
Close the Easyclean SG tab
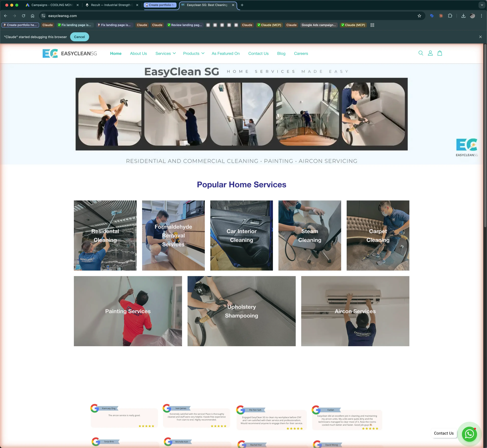tap(233, 5)
